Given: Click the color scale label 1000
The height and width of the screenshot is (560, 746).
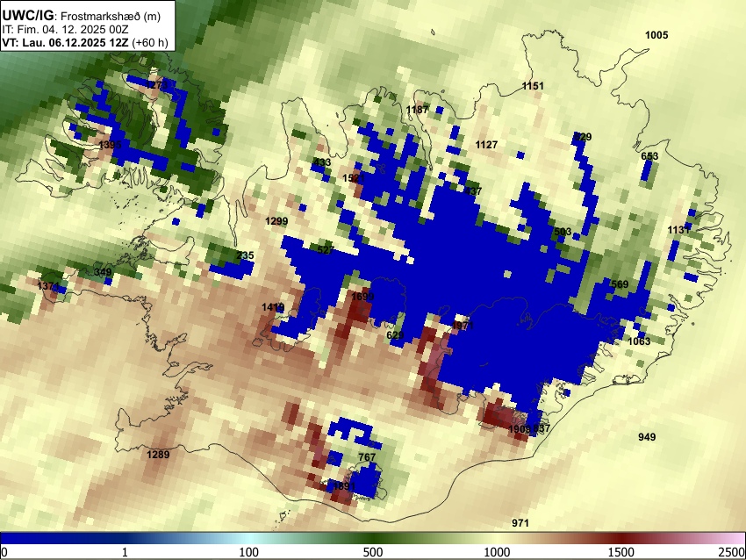Looking at the screenshot, I should (x=497, y=552).
